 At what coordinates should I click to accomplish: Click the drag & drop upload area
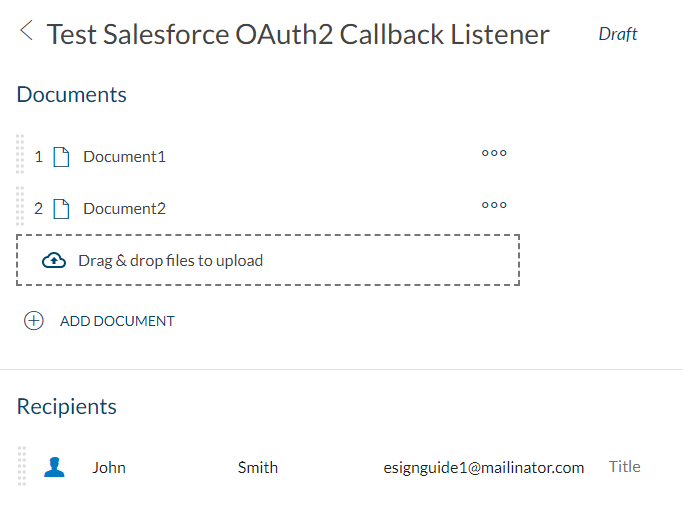(x=268, y=260)
